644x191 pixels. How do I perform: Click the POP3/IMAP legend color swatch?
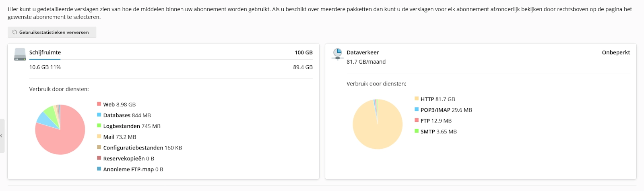pos(417,110)
